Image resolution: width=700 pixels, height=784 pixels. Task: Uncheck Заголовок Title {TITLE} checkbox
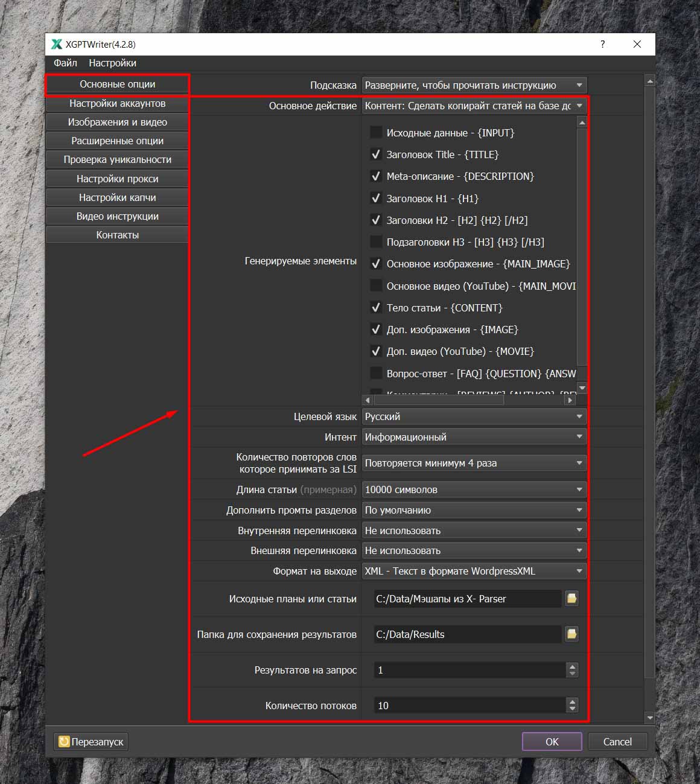[x=376, y=155]
